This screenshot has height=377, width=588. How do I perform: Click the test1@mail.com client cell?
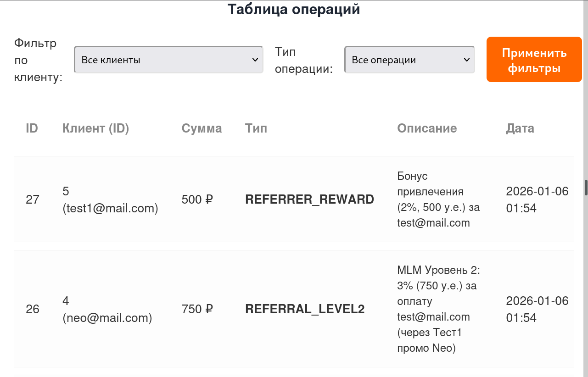(x=110, y=200)
